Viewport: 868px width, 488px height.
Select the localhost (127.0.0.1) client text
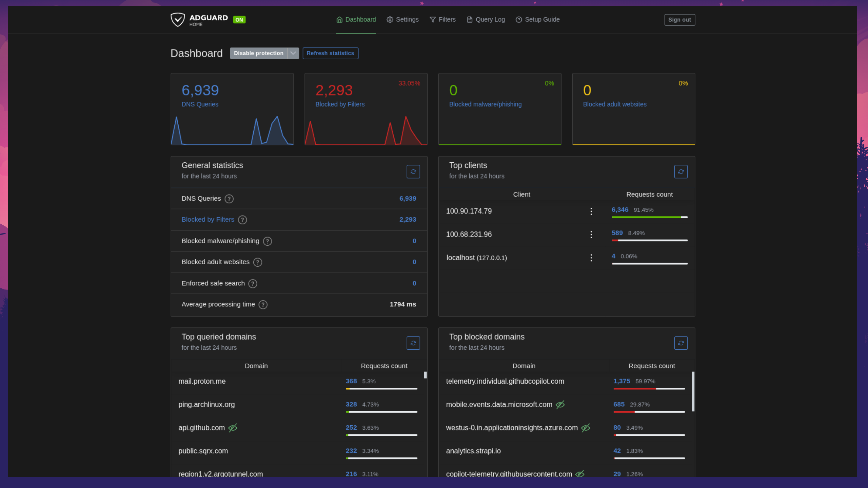[x=476, y=258]
